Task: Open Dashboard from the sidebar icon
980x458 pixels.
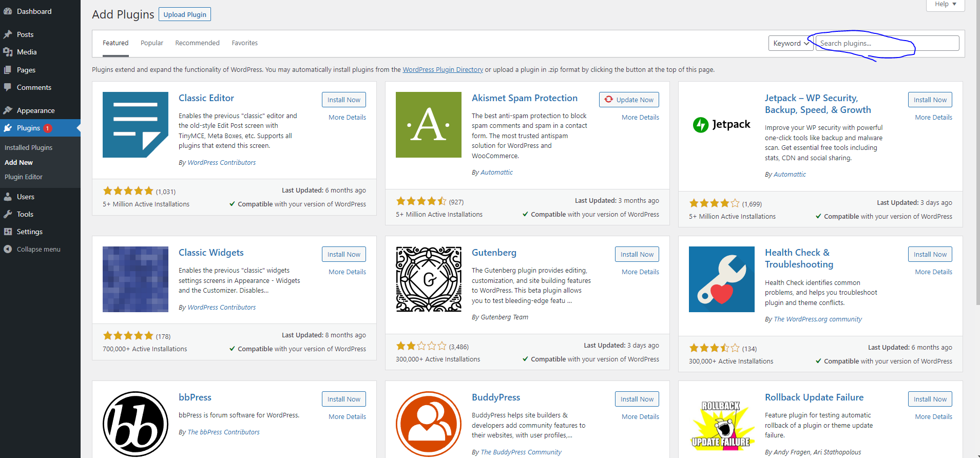Action: (x=8, y=11)
